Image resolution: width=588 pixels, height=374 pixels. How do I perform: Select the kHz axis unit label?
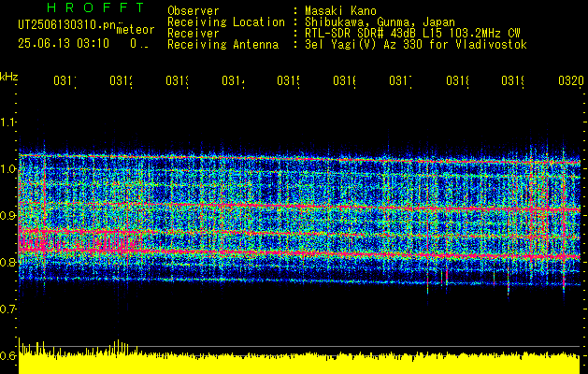click(9, 77)
